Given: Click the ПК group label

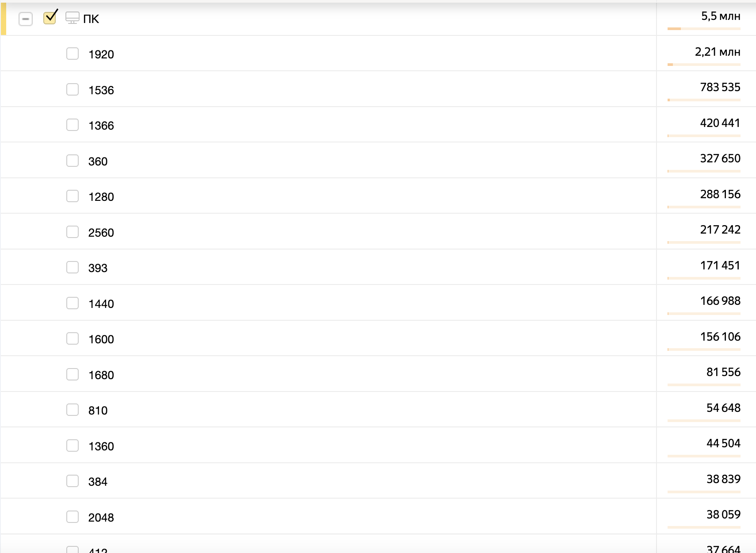Looking at the screenshot, I should (91, 19).
